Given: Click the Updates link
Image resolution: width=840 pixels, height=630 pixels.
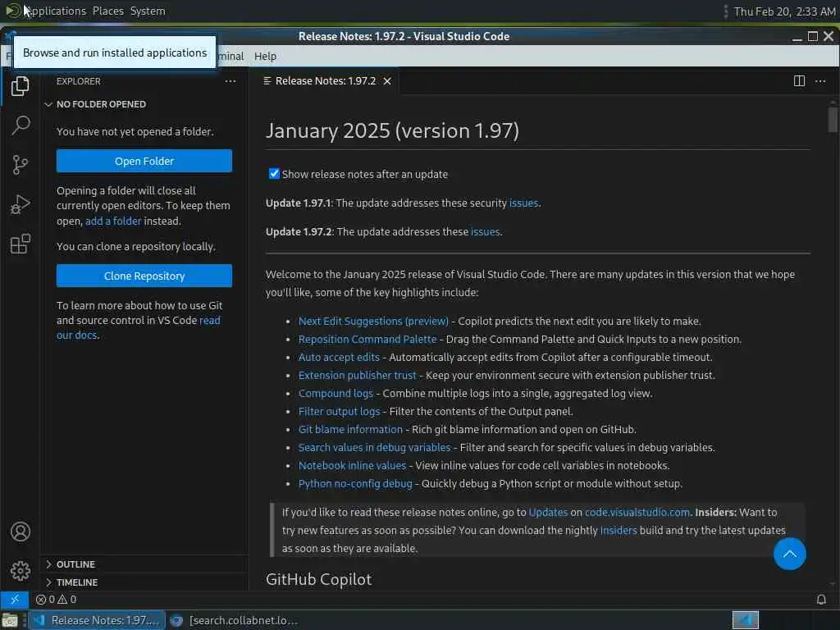Looking at the screenshot, I should (548, 512).
